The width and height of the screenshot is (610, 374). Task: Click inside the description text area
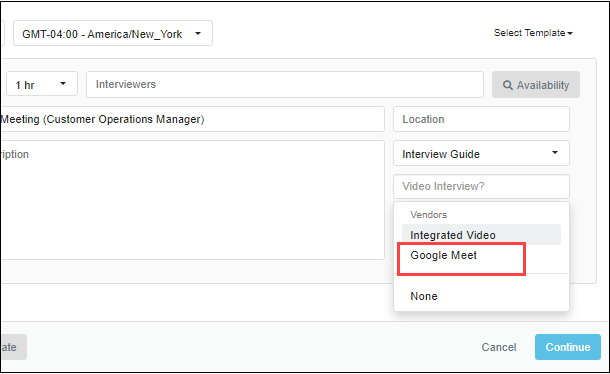[x=192, y=200]
